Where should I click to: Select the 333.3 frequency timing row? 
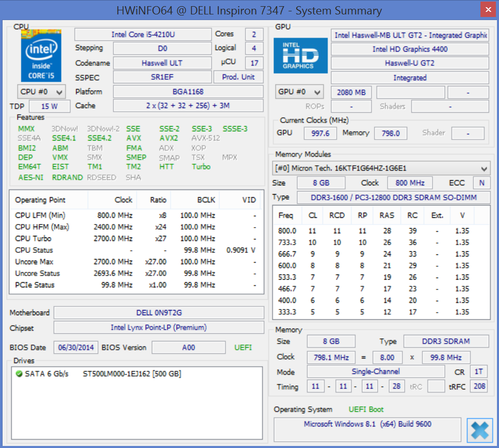(x=381, y=312)
